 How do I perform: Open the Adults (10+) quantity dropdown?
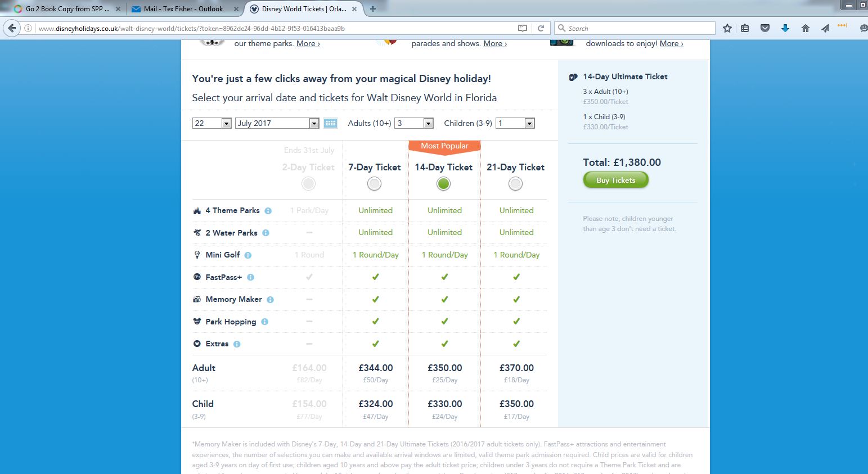pyautogui.click(x=414, y=123)
